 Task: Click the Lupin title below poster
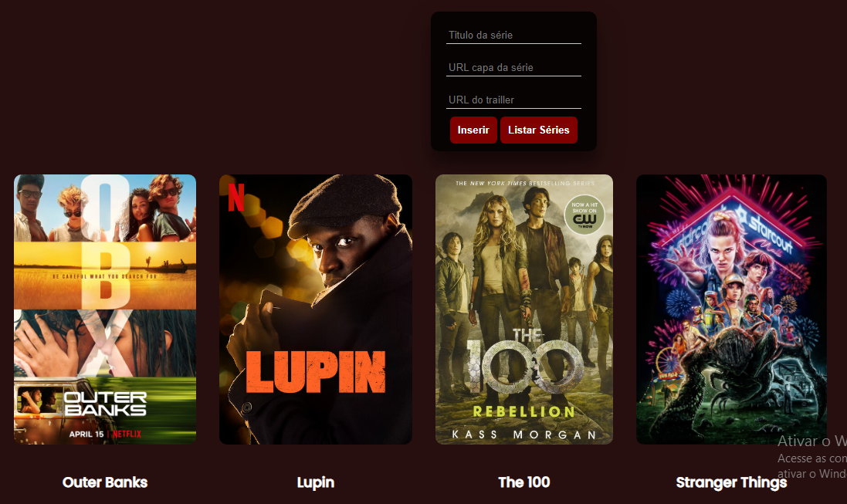316,482
